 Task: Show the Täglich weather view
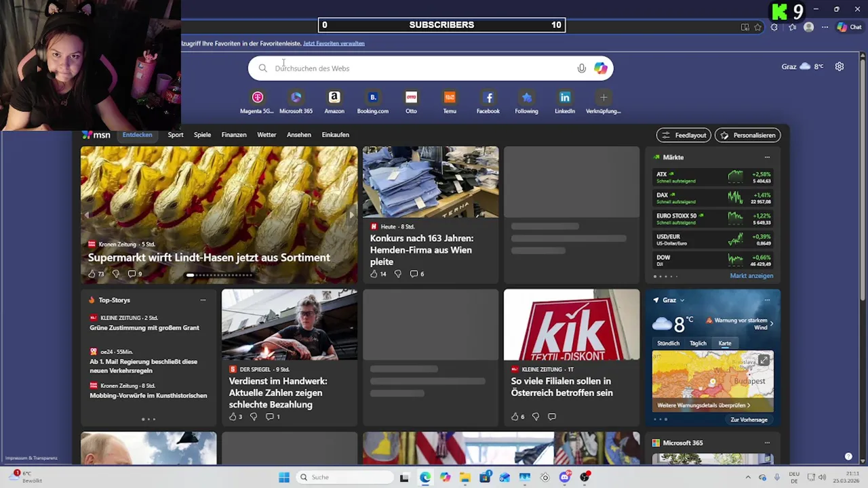(x=698, y=344)
